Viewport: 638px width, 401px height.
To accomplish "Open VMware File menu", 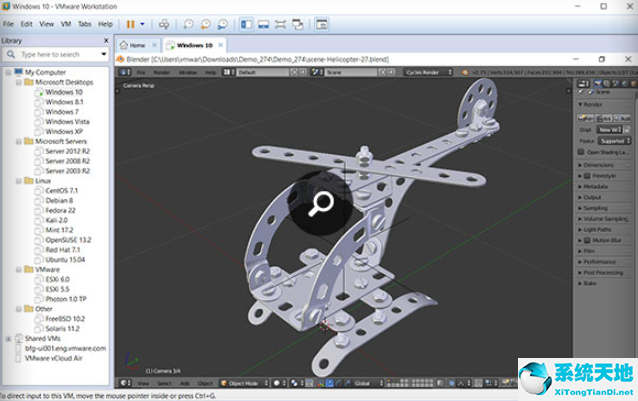I will point(8,24).
